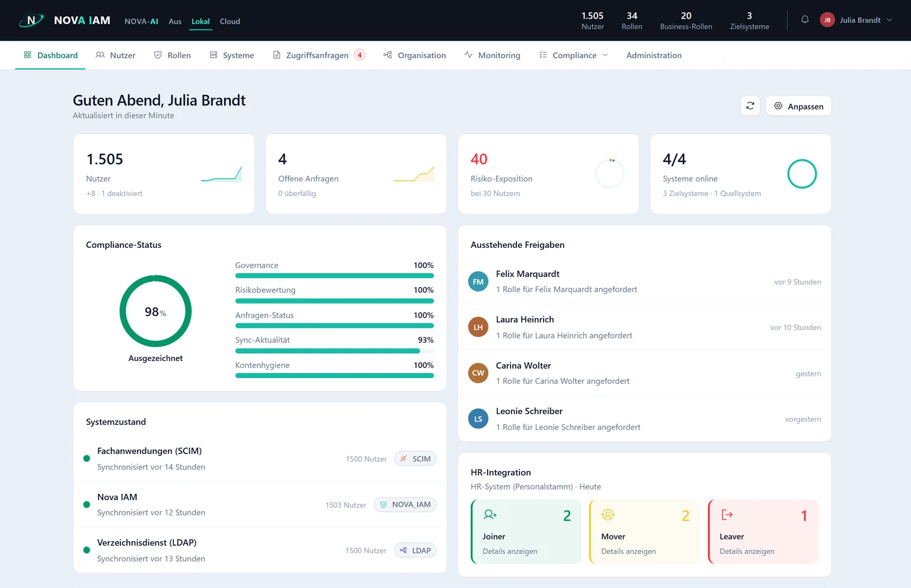Click Details anzeigen under Mover

point(628,551)
